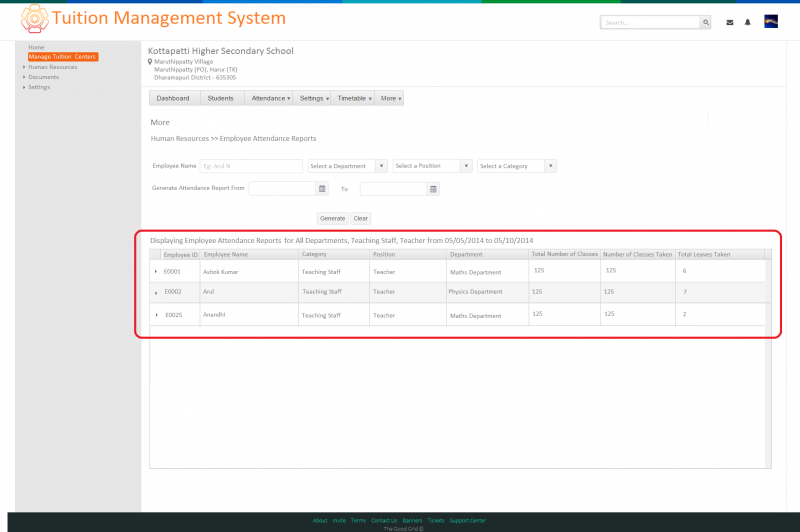Viewport: 800px width, 532px height.
Task: Click the user profile avatar
Action: click(770, 21)
